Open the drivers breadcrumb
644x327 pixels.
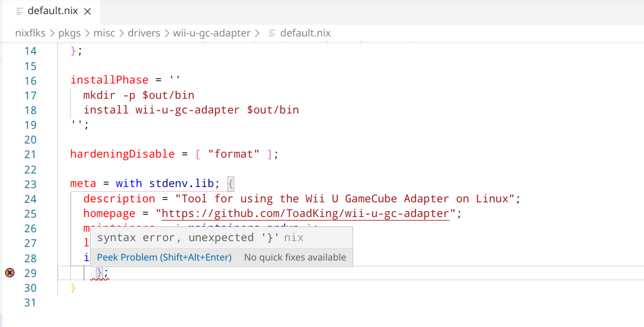click(x=144, y=34)
